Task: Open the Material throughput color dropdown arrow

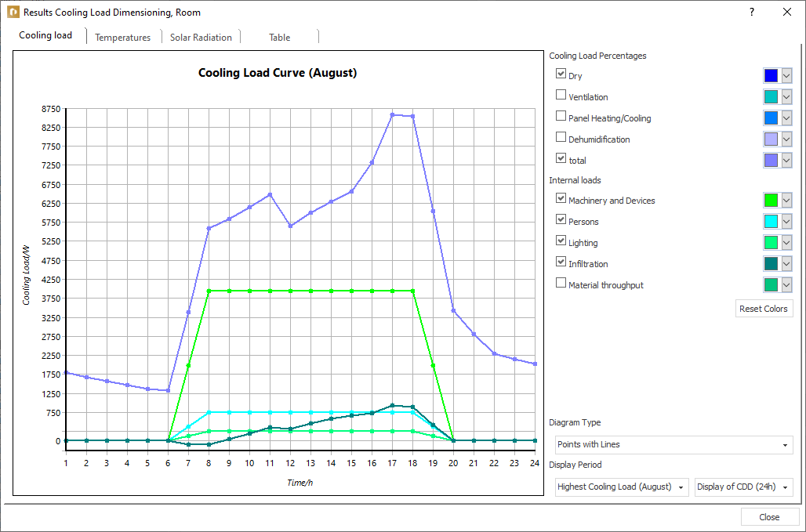Action: click(x=786, y=284)
